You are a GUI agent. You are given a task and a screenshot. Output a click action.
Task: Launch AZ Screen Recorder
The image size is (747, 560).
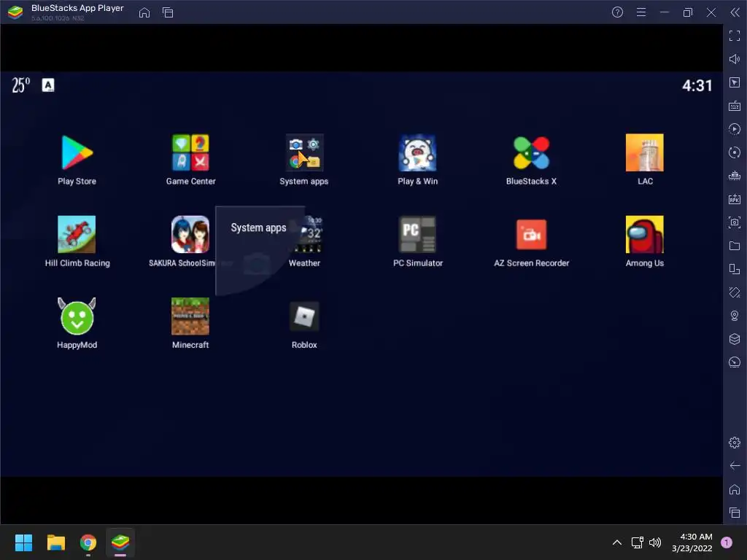click(x=531, y=234)
